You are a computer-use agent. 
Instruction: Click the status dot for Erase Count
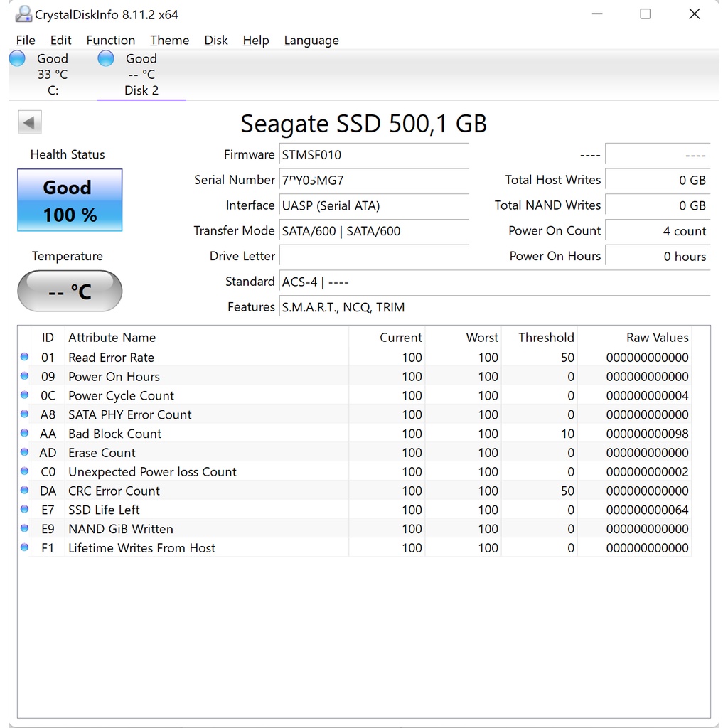[x=25, y=451]
